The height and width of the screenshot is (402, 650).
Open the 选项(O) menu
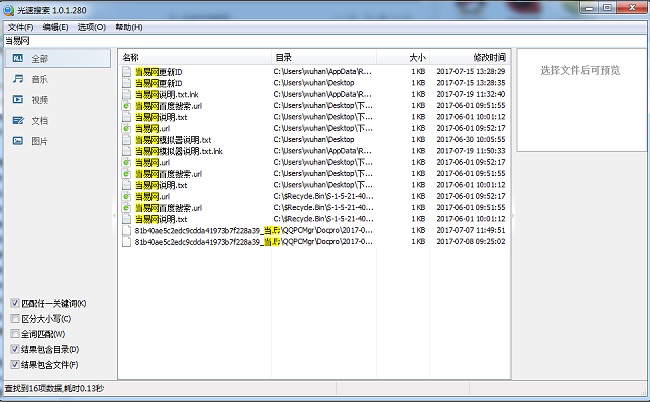click(x=92, y=27)
